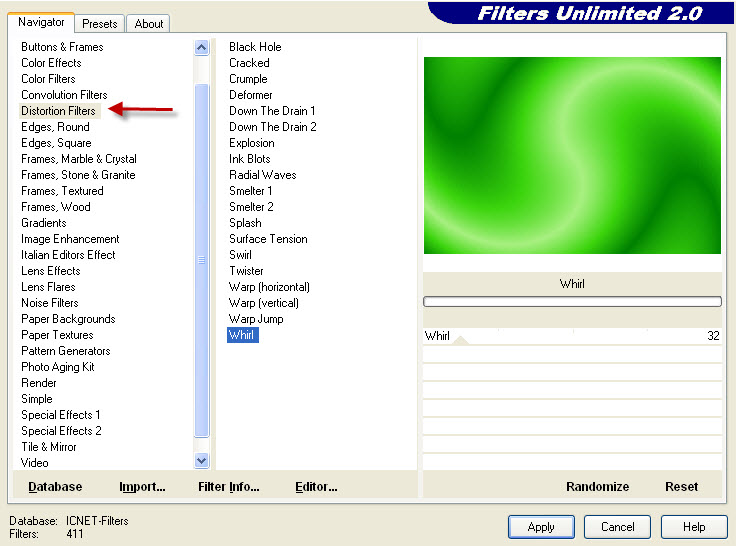Image resolution: width=736 pixels, height=546 pixels.
Task: Click the Database button
Action: pyautogui.click(x=55, y=486)
